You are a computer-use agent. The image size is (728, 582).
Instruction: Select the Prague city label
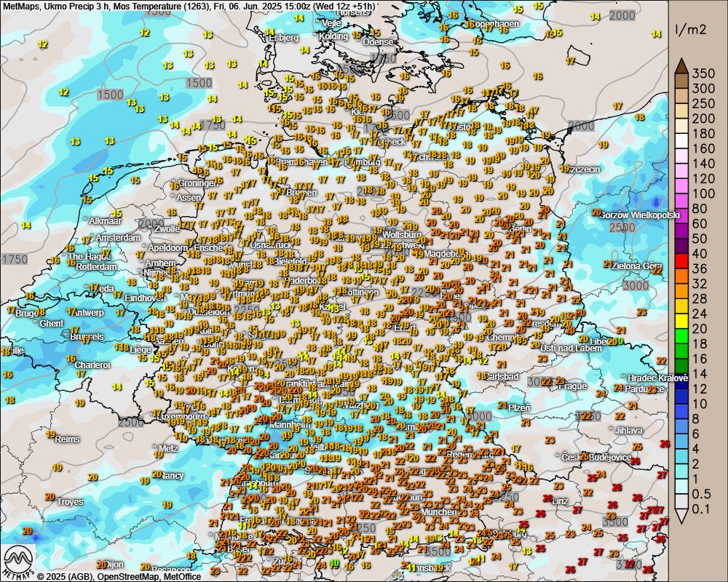tap(573, 386)
